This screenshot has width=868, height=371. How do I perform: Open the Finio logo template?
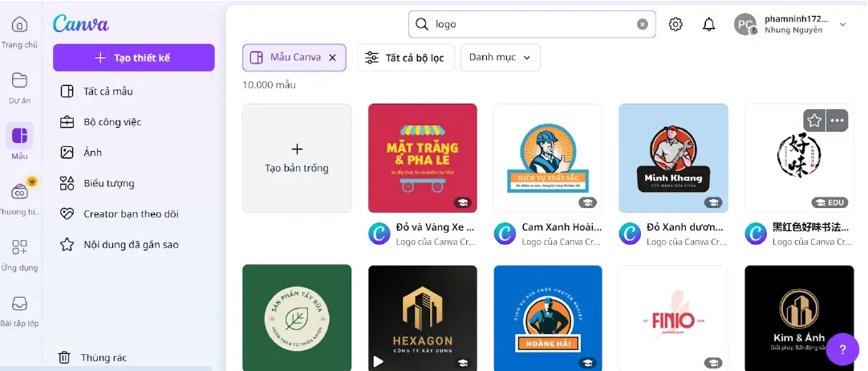673,318
